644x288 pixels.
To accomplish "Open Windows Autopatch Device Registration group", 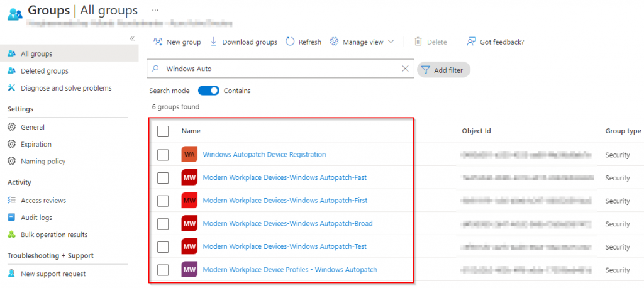I will [265, 155].
